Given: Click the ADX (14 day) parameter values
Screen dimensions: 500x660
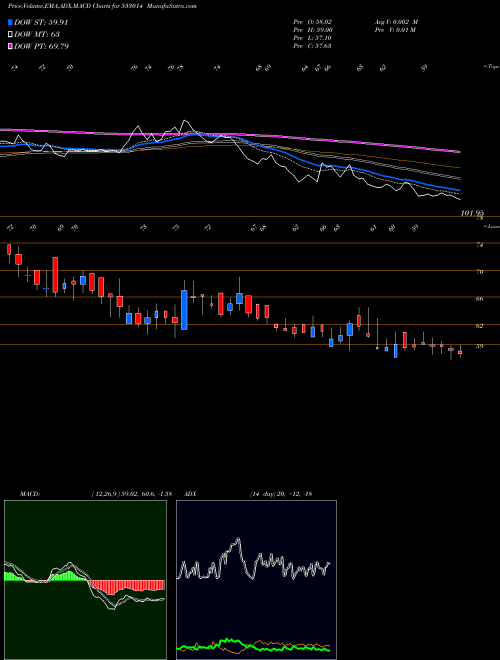Looking at the screenshot, I should pyautogui.click(x=281, y=493).
